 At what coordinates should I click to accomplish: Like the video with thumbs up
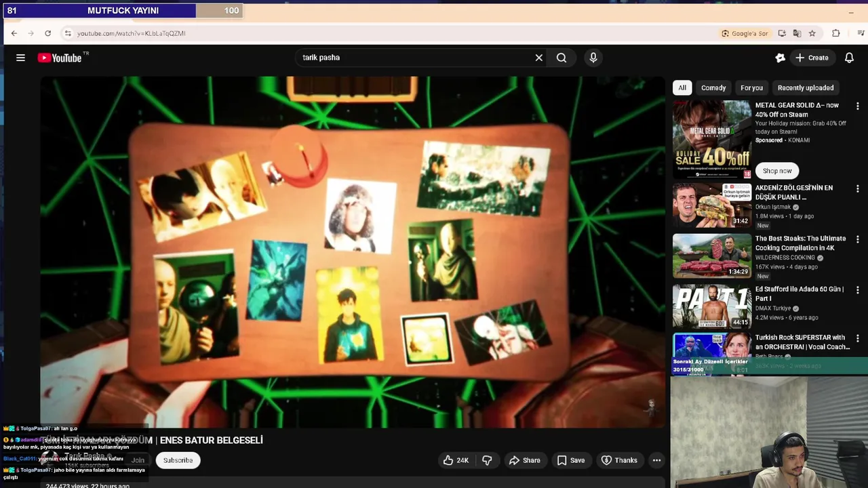click(x=456, y=460)
